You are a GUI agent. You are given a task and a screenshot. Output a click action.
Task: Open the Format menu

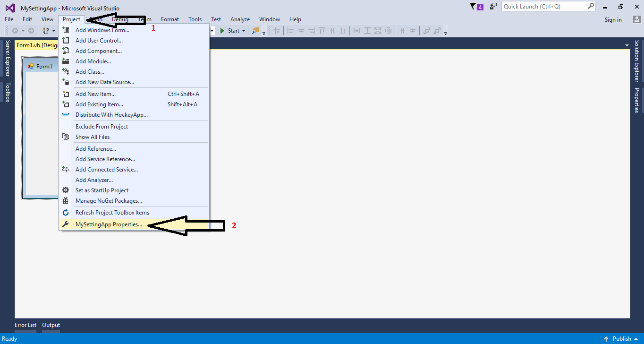click(170, 19)
